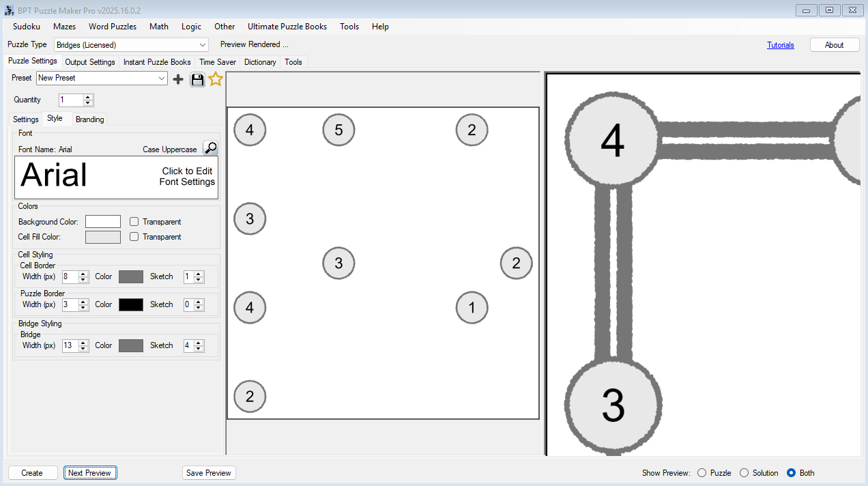This screenshot has width=868, height=486.
Task: Select the Solution preview option
Action: pyautogui.click(x=744, y=472)
